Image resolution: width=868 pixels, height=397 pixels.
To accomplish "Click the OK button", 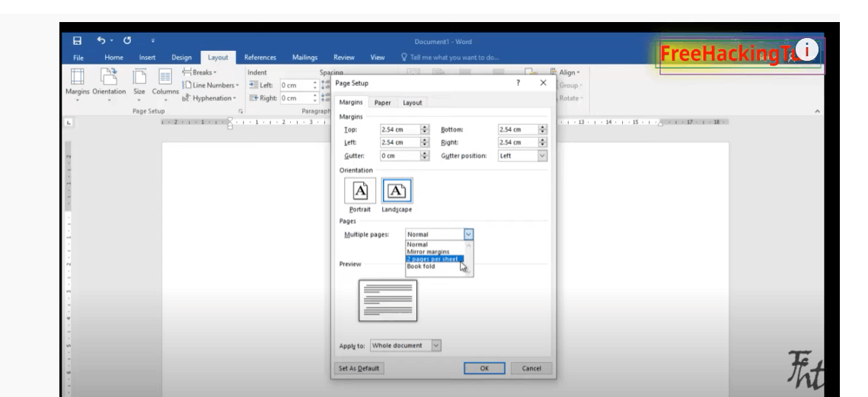I will pyautogui.click(x=484, y=368).
